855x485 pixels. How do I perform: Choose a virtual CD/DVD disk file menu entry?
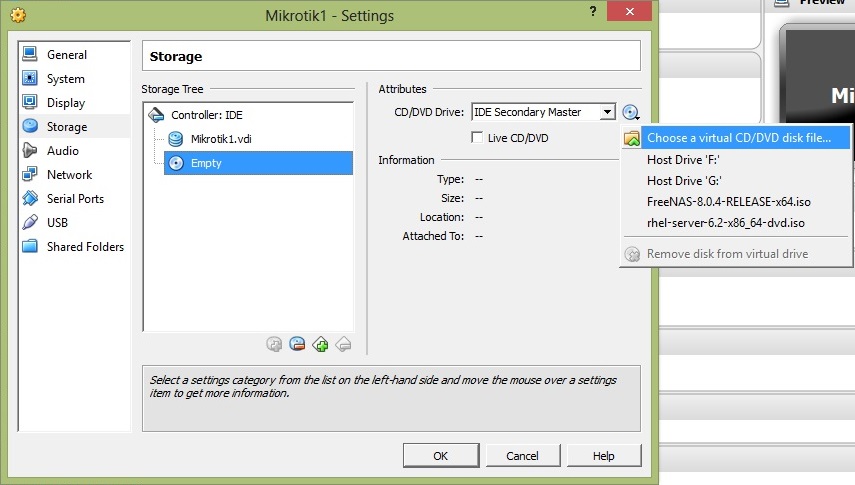click(736, 137)
